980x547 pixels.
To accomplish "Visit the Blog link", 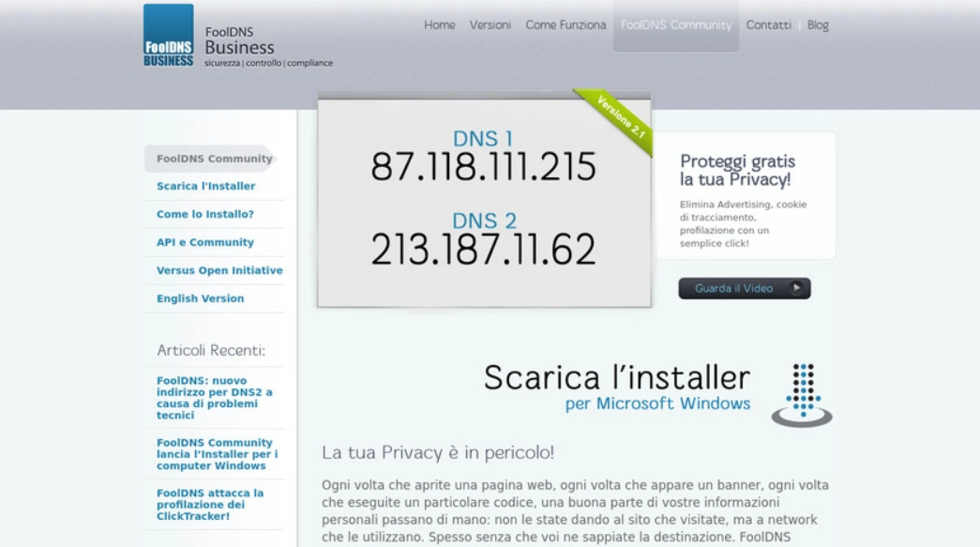I will (818, 25).
